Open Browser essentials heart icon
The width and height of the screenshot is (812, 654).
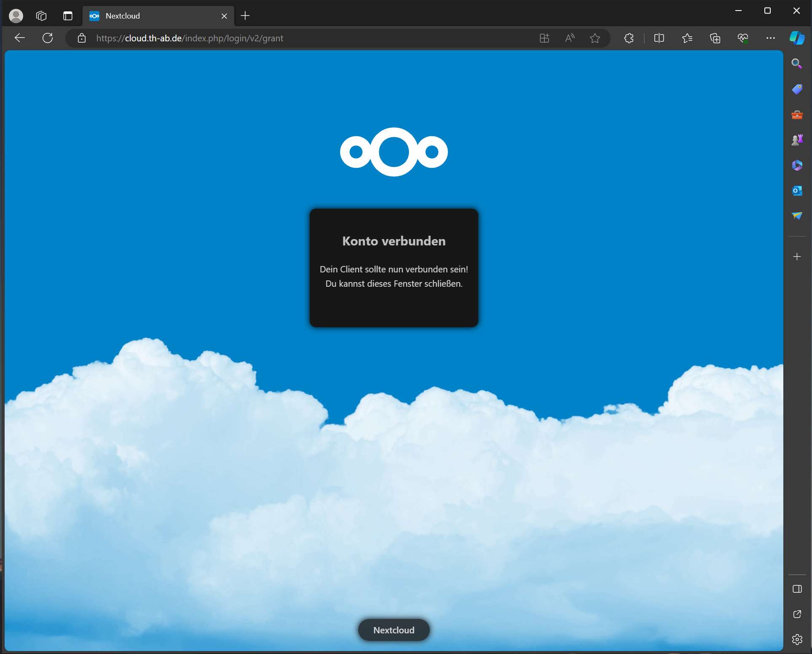(743, 38)
